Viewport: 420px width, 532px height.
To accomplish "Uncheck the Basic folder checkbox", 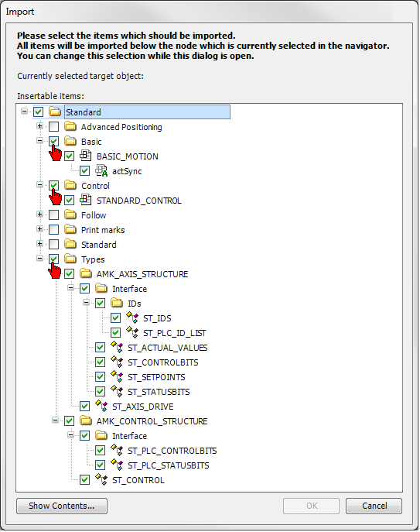I will tap(54, 141).
